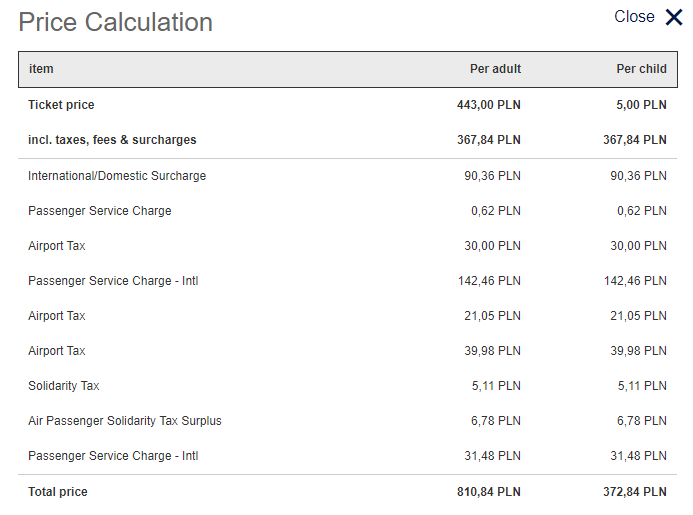693x515 pixels.
Task: Select 31,48 PLN per child value
Action: pyautogui.click(x=638, y=455)
